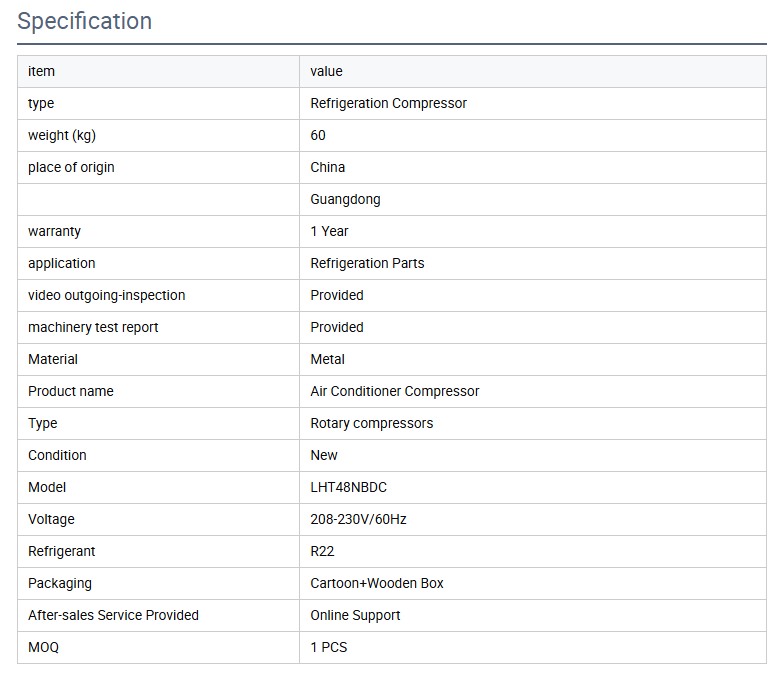
Task: Click the 'Rotary compressors' value
Action: (x=371, y=423)
